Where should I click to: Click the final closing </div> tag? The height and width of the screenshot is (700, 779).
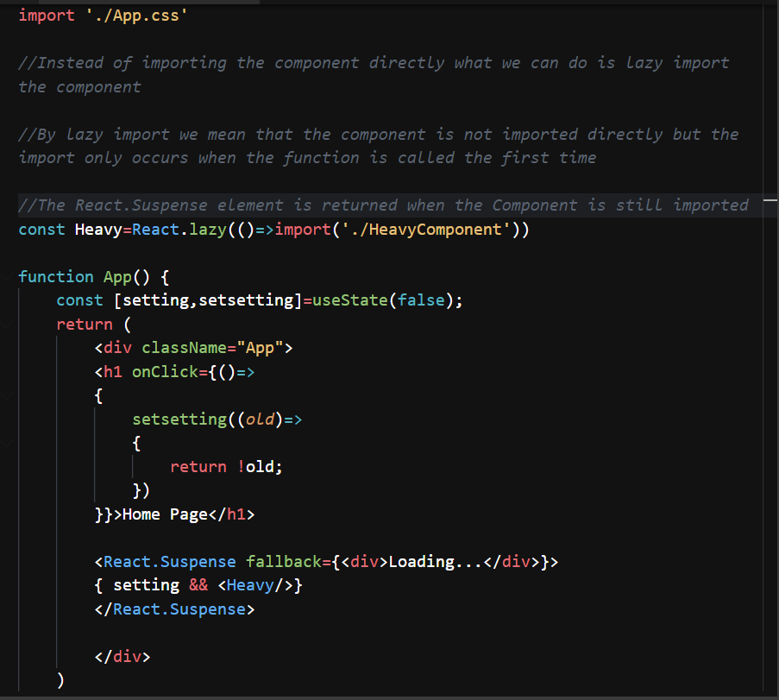click(123, 656)
